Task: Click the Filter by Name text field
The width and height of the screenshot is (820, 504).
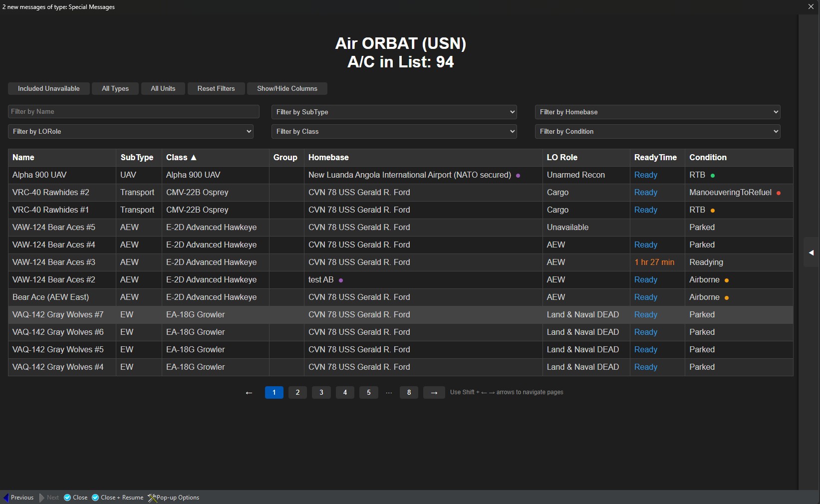Action: pyautogui.click(x=133, y=111)
